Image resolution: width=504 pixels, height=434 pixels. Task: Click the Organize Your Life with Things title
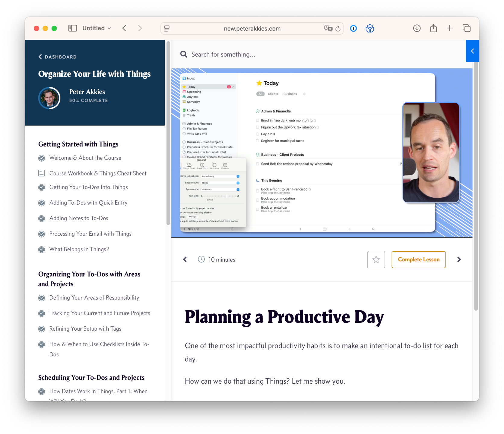[x=94, y=74]
